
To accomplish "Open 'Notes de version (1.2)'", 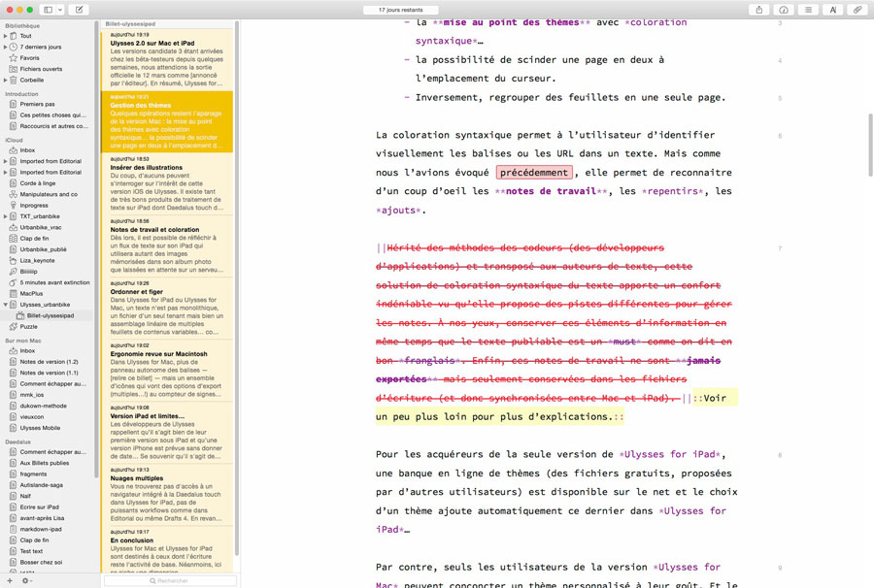I will 50,362.
